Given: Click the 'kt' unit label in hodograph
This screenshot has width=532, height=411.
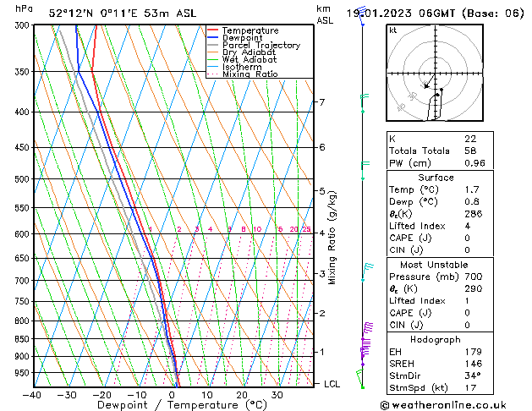Looking at the screenshot, I should pos(393,30).
